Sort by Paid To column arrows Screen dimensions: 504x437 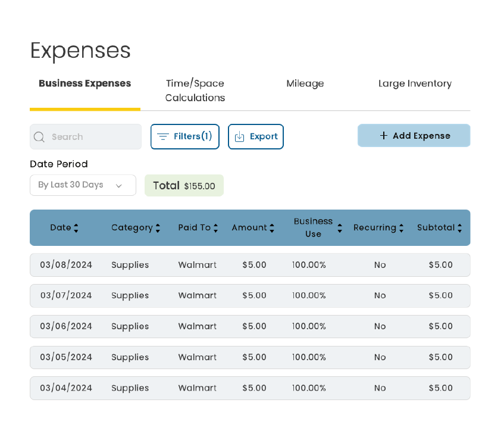215,228
